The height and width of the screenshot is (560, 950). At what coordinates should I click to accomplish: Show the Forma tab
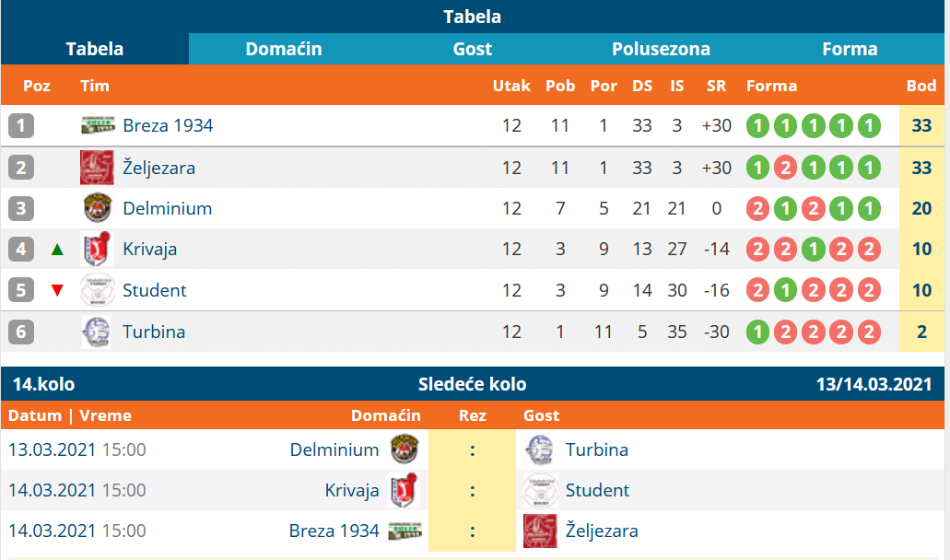click(x=850, y=49)
